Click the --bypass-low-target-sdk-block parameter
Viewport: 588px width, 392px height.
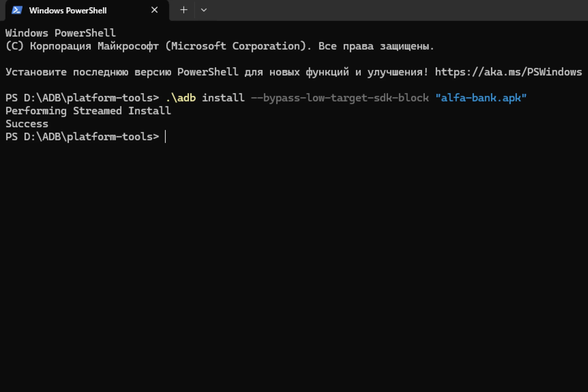coord(340,98)
